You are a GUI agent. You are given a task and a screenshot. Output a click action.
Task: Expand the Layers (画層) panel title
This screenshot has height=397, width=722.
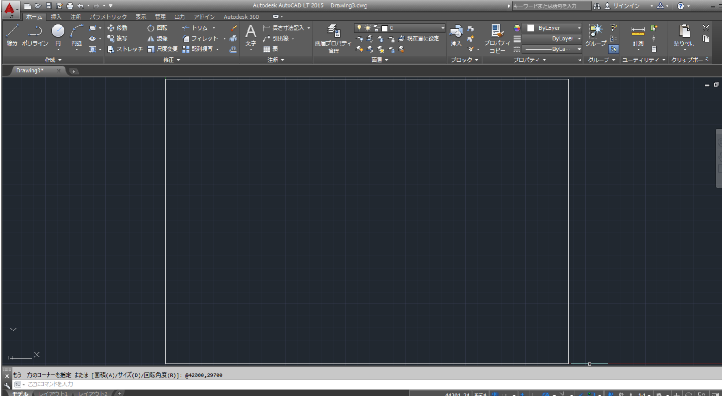[379, 60]
